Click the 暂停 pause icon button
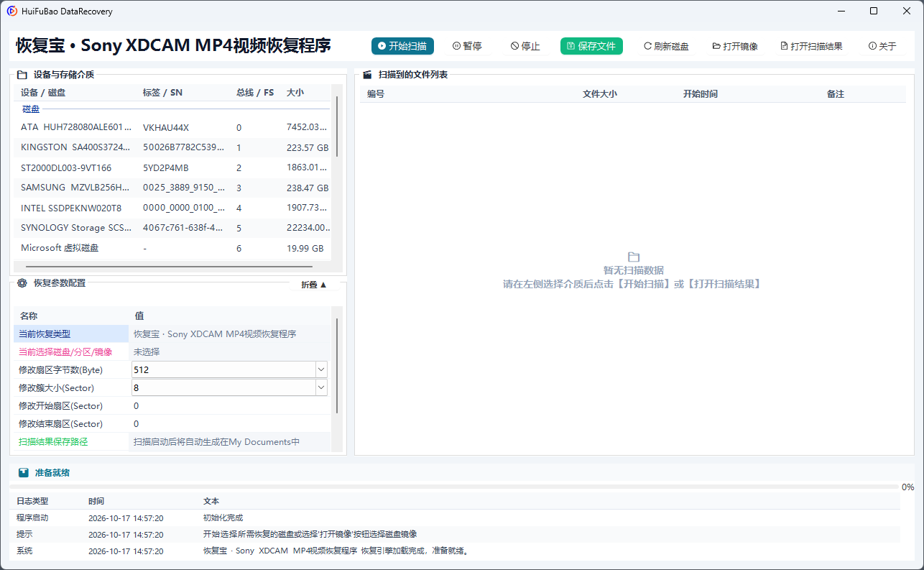Screen dimensions: 924x570 tap(467, 46)
